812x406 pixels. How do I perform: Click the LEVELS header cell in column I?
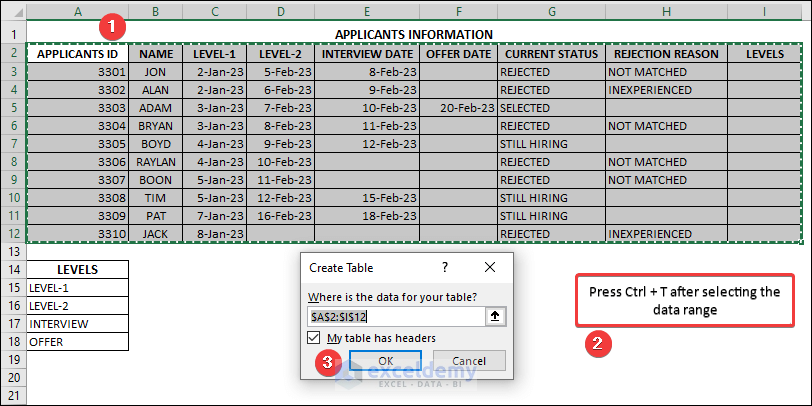(765, 54)
